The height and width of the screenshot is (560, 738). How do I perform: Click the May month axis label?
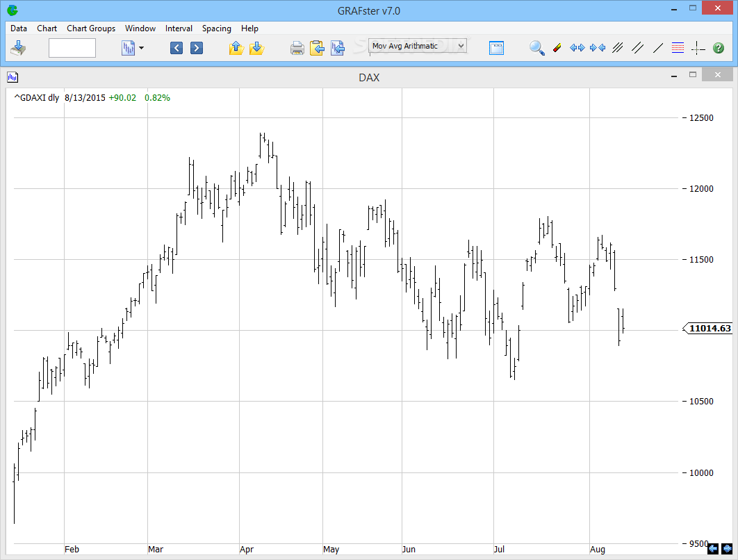coord(331,549)
